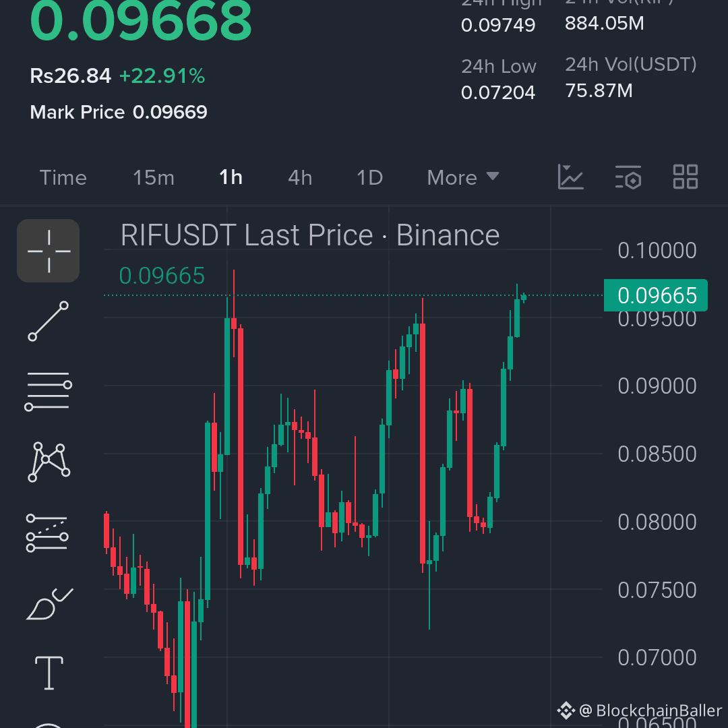Tap the green 0.09665 legend value
Image resolution: width=728 pixels, height=728 pixels.
(x=162, y=276)
